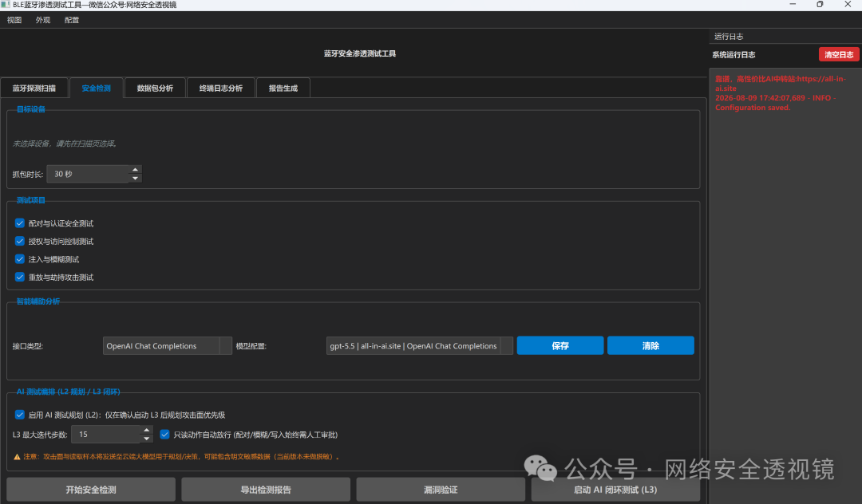This screenshot has height=504, width=862.
Task: Expand the 模型配置 dropdown
Action: pos(420,346)
